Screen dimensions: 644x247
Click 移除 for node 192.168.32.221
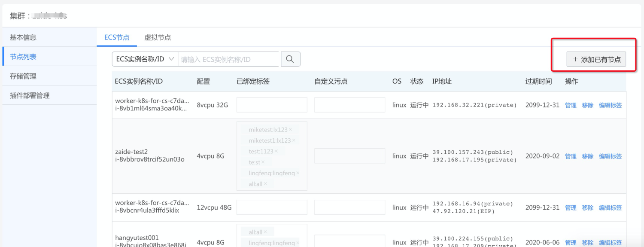588,105
